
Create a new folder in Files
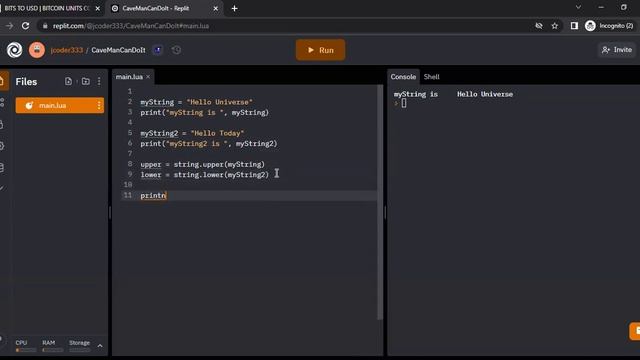pos(86,81)
